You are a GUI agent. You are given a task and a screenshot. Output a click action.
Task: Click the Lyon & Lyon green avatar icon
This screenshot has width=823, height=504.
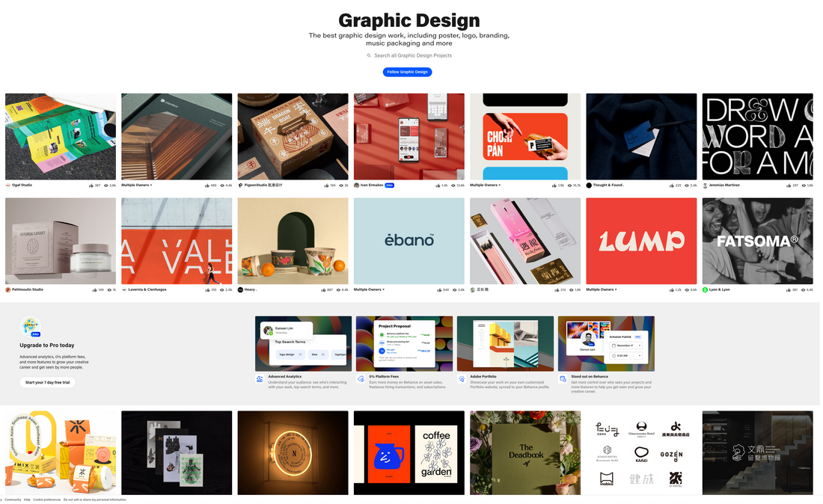[705, 289]
